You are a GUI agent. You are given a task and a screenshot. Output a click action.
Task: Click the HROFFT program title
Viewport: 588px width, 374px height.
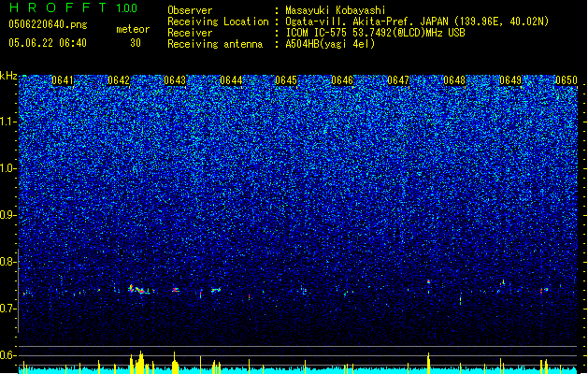58,7
